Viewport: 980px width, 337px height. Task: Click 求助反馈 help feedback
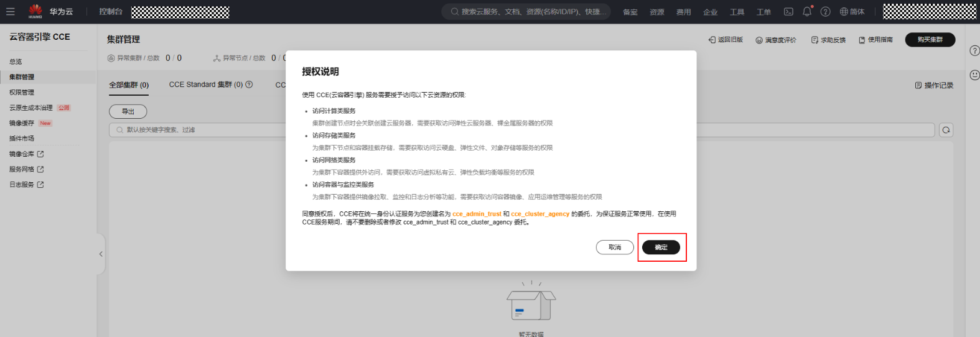click(x=828, y=40)
